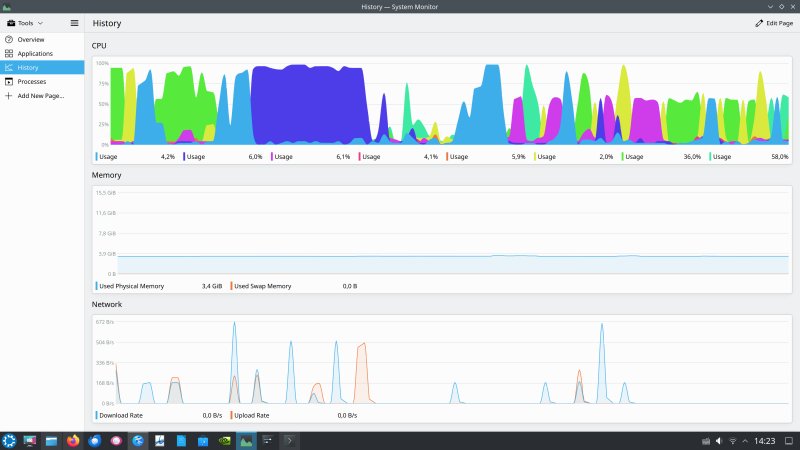The height and width of the screenshot is (450, 800).
Task: Click the Usage 6,1% legend entry
Action: coord(310,157)
